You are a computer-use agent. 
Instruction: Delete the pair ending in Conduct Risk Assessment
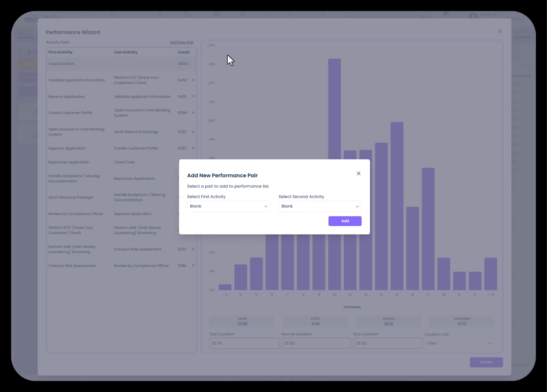[x=193, y=249]
